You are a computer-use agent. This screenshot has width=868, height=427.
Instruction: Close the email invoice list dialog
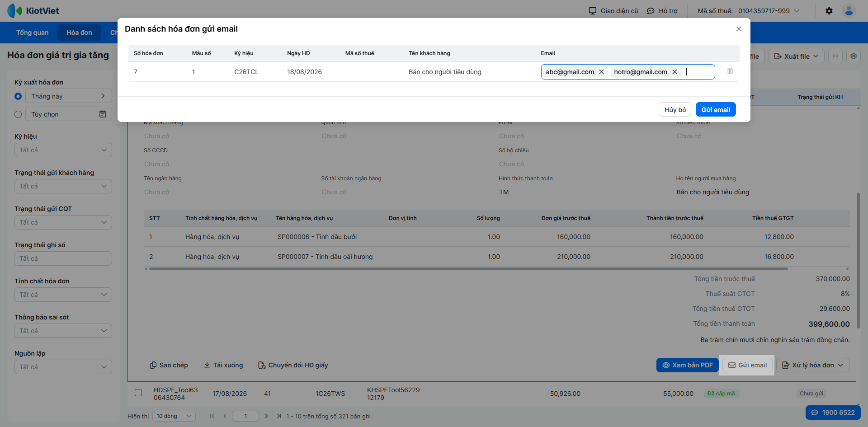[x=739, y=29]
